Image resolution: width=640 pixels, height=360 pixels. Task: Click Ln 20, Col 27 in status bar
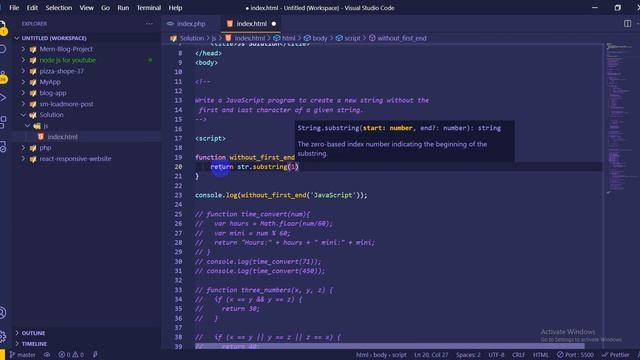point(431,355)
